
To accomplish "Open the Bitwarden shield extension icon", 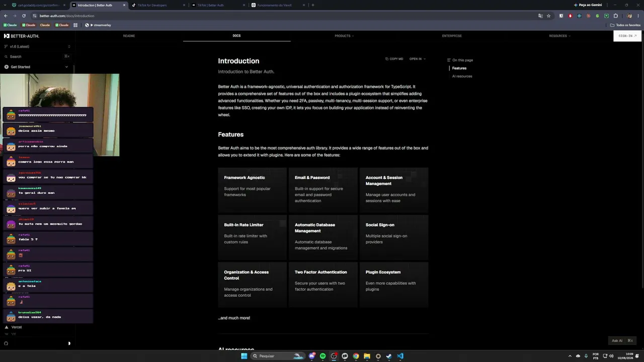I will [x=561, y=16].
